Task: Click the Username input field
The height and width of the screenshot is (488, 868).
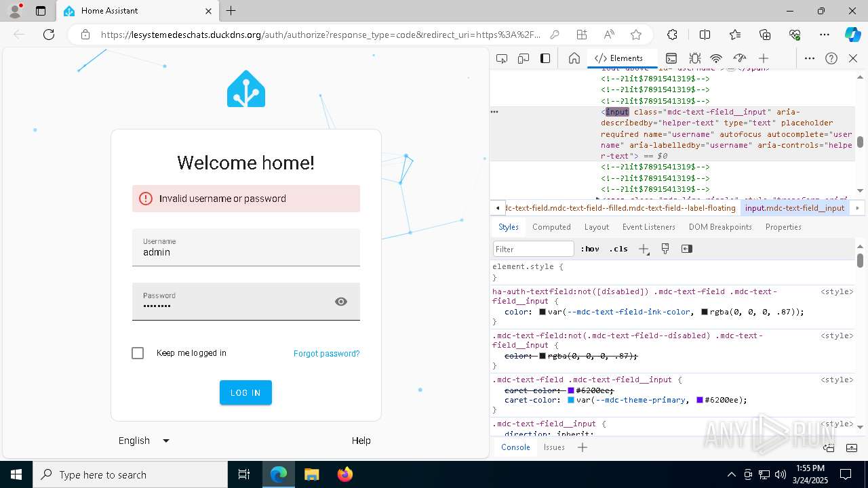Action: pos(246,247)
